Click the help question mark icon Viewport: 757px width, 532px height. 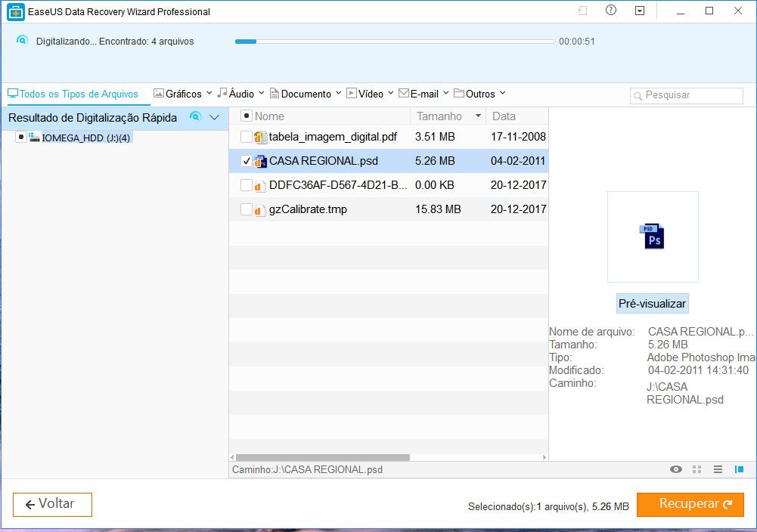[x=611, y=11]
